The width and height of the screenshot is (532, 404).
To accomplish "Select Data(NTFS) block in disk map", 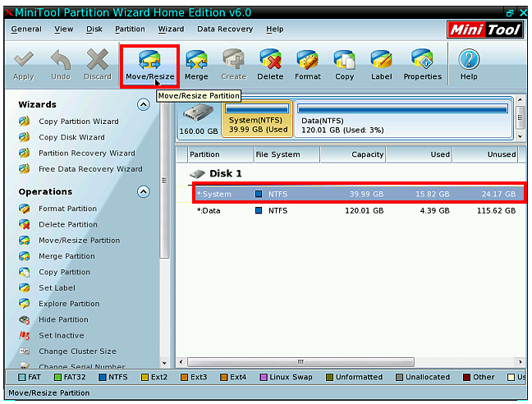I will pos(403,119).
